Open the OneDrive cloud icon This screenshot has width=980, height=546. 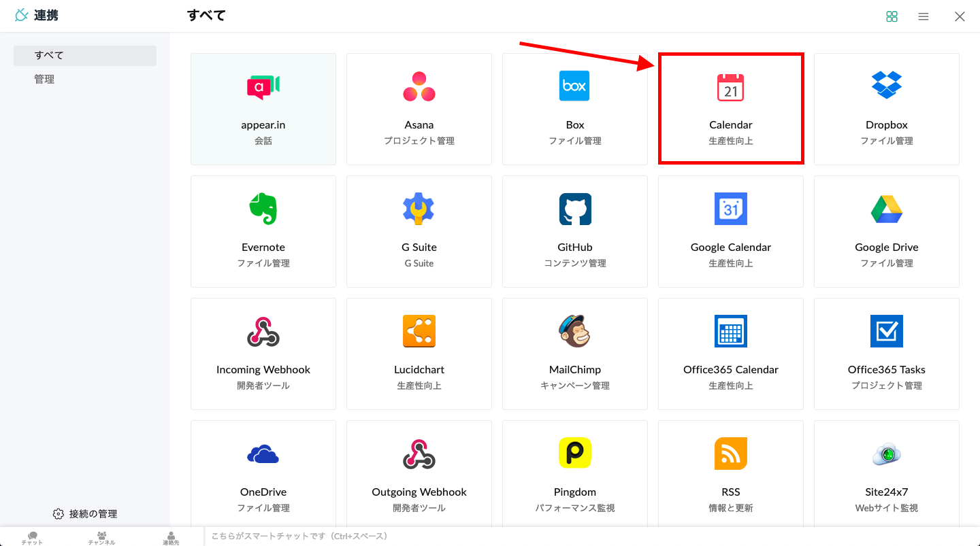tap(263, 454)
